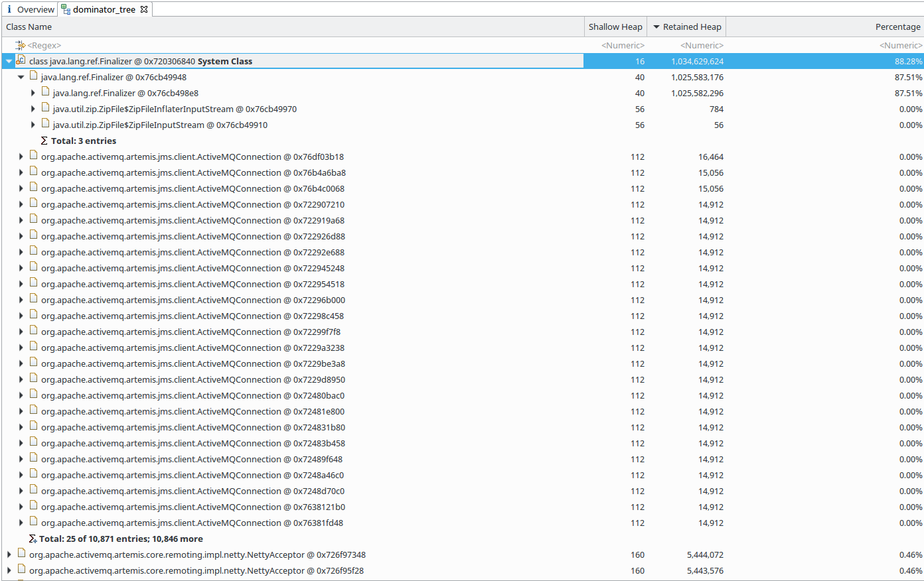The width and height of the screenshot is (924, 581).
Task: Expand ActiveMQConnection @ 0x72480bac0
Action: [21, 395]
